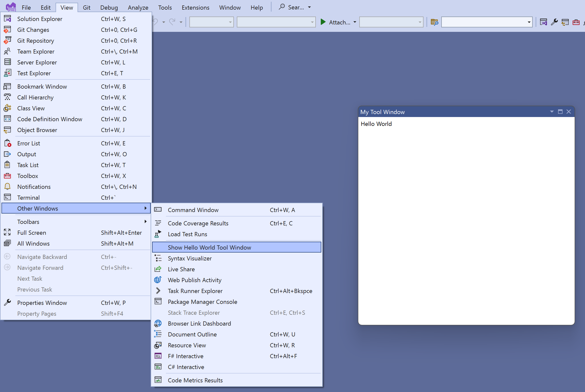The height and width of the screenshot is (392, 585).
Task: Open Package Manager Console
Action: [x=202, y=301]
